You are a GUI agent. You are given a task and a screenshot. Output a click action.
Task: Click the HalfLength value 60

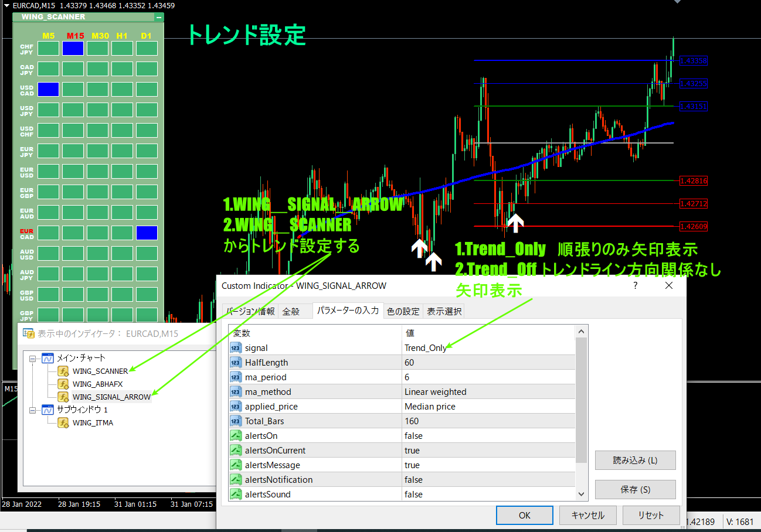pos(488,363)
